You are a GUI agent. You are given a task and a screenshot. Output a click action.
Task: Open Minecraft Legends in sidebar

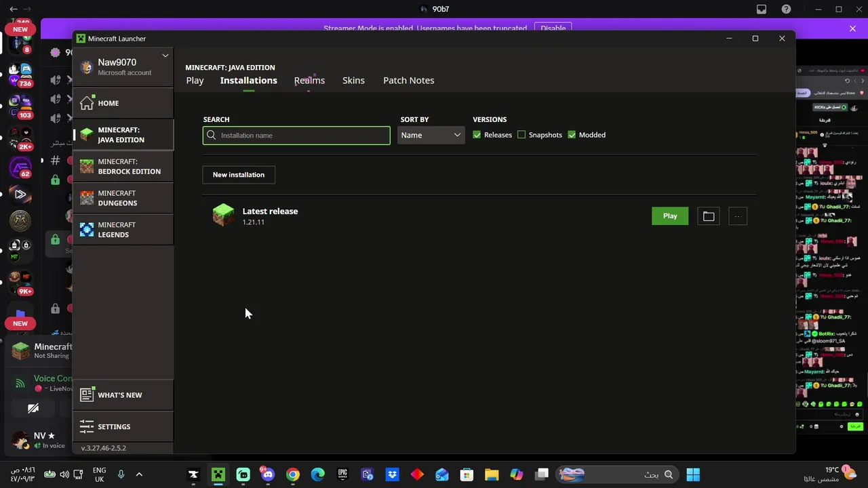[123, 230]
